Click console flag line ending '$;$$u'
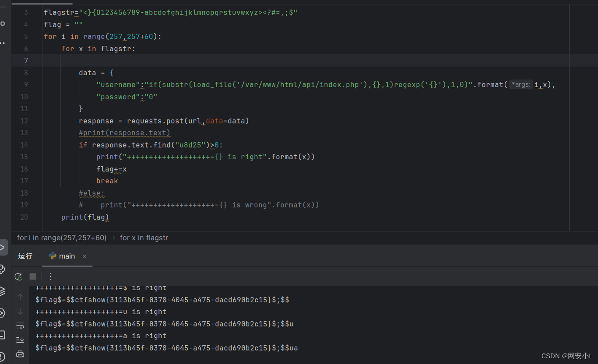Screen dimensions: 598x364 (165, 324)
